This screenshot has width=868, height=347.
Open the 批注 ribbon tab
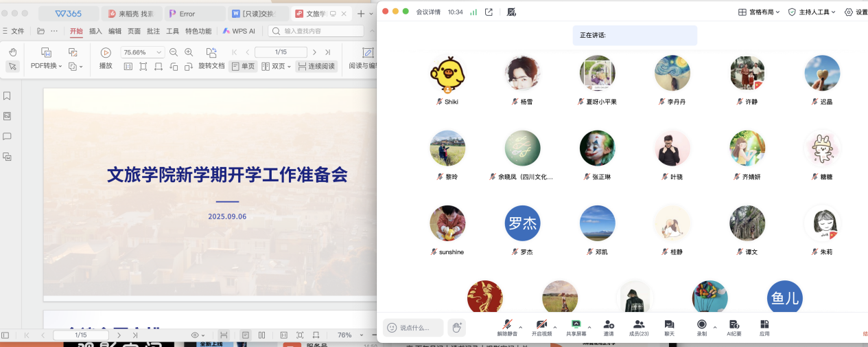[153, 31]
